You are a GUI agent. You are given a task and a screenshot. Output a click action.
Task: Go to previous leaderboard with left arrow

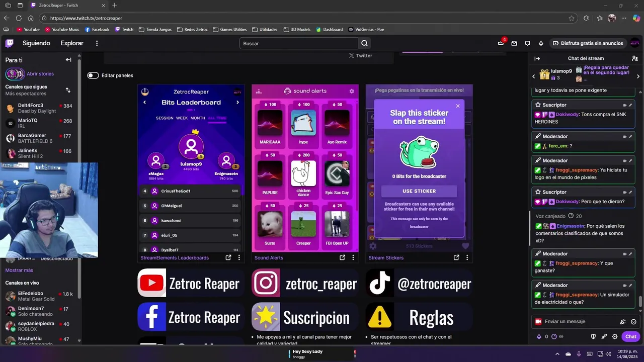tap(145, 103)
